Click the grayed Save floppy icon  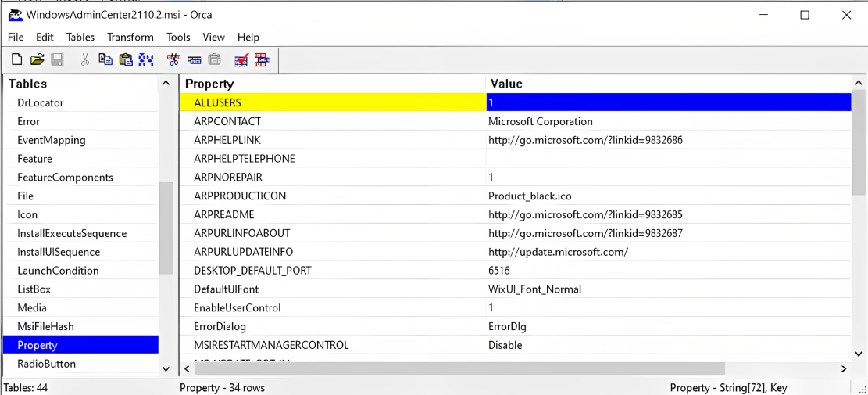[57, 59]
